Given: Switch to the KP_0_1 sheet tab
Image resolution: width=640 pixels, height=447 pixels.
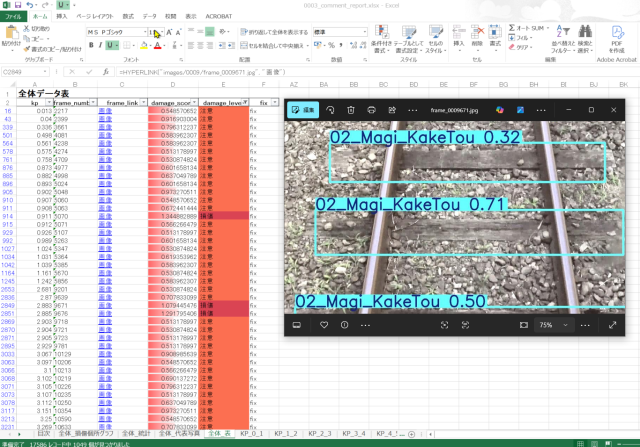Looking at the screenshot, I should (x=250, y=434).
